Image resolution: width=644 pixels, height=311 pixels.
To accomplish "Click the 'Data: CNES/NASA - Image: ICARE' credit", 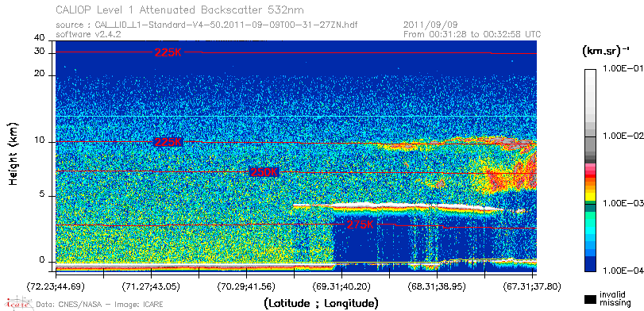I will pos(100,305).
